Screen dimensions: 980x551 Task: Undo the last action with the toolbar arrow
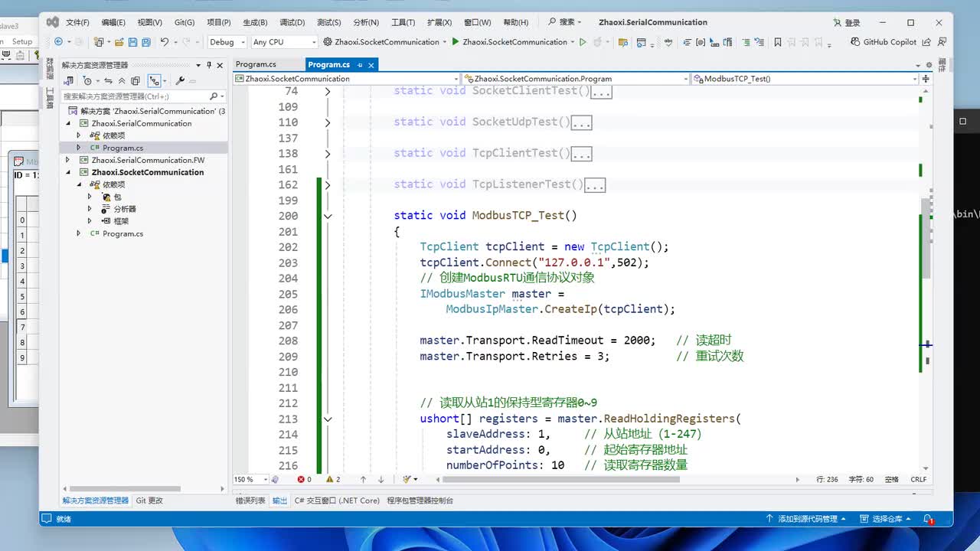click(x=165, y=42)
